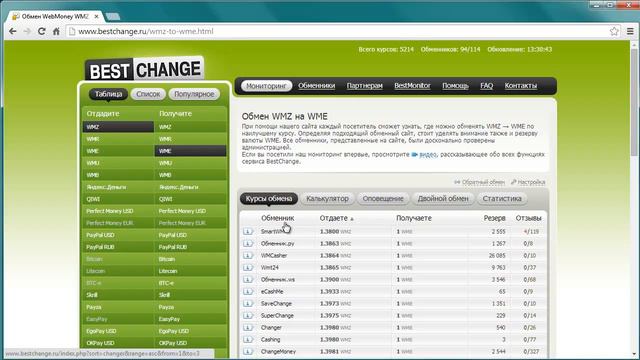Select Perfect Money USD in Отдадите column
This screenshot has height=360, width=640.
tap(118, 211)
